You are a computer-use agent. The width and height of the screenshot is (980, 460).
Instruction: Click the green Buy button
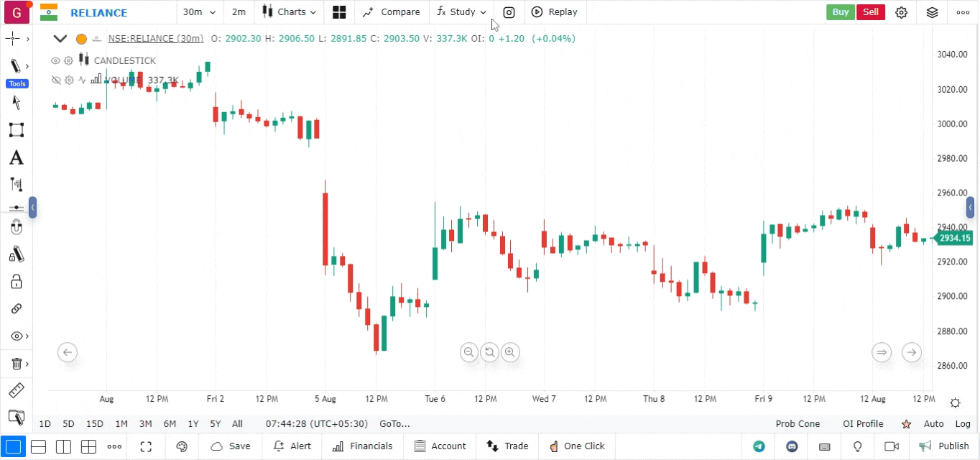click(840, 12)
